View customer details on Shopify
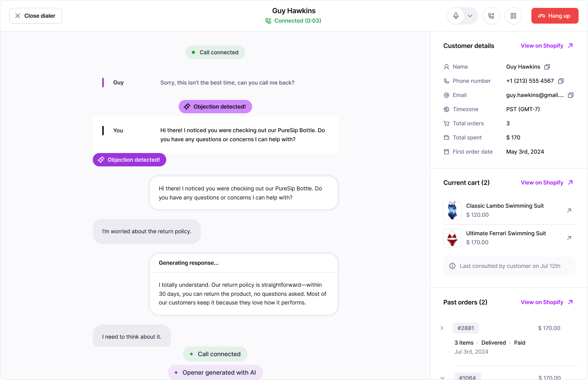588x380 pixels. click(x=547, y=46)
